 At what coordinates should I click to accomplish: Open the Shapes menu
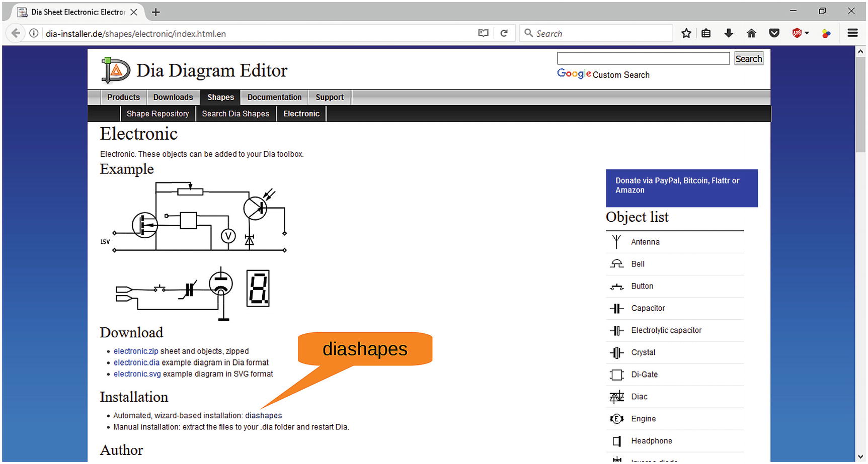(x=220, y=97)
